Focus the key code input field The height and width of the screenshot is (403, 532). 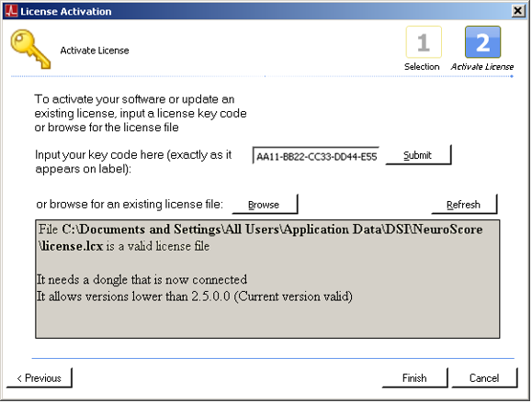coord(316,156)
